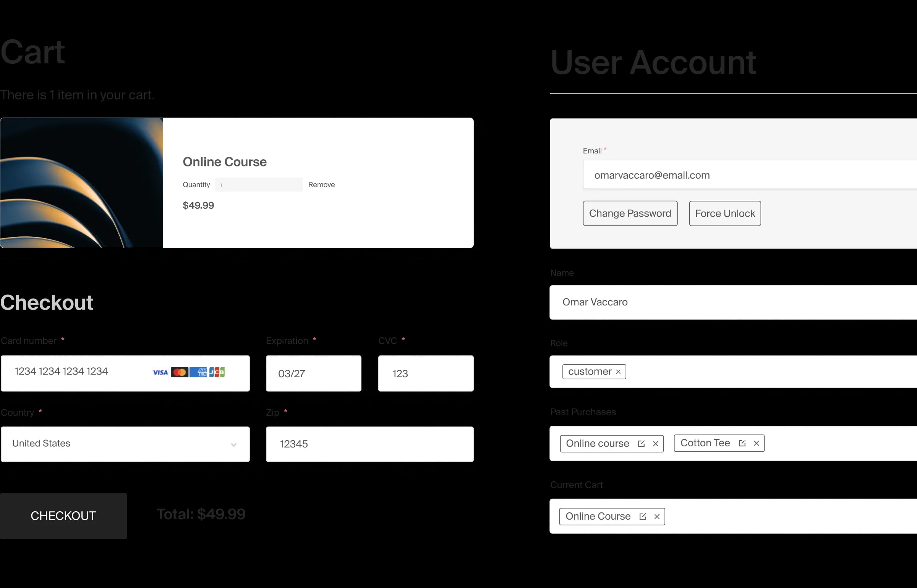
Task: Click the edit icon on Online Course cart item
Action: tap(642, 516)
